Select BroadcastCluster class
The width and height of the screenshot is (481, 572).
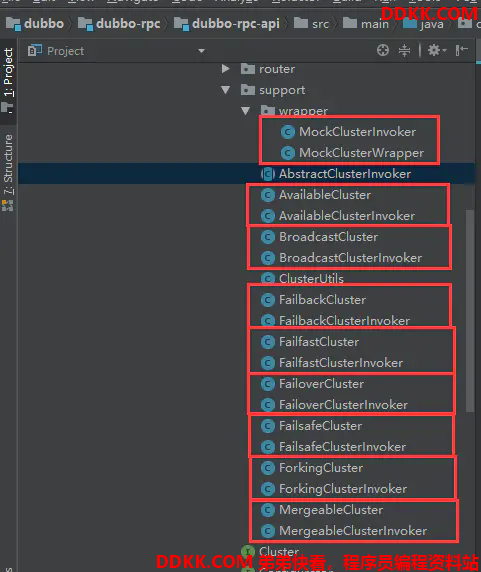click(329, 237)
